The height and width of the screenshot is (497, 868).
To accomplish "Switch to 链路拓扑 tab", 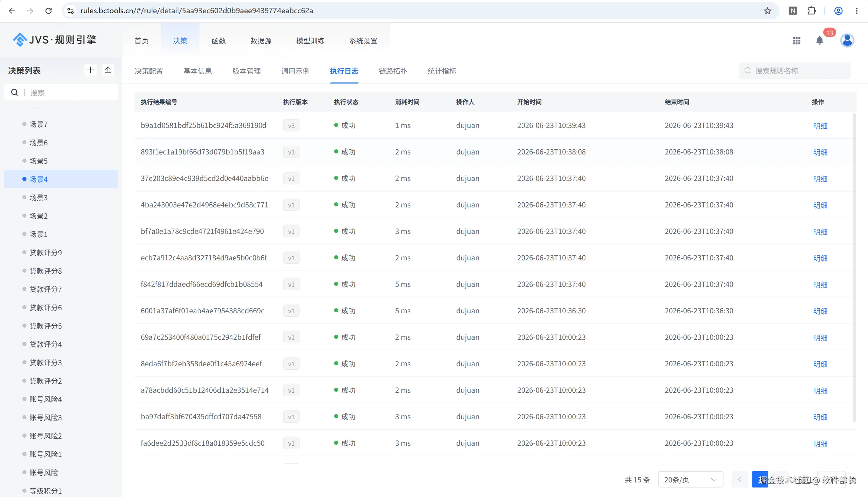I will (x=393, y=71).
